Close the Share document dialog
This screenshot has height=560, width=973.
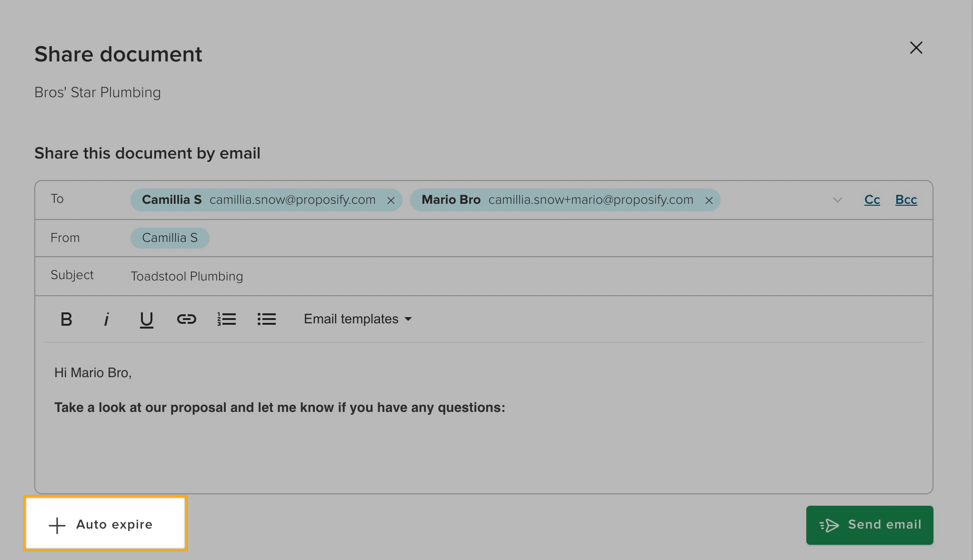916,48
